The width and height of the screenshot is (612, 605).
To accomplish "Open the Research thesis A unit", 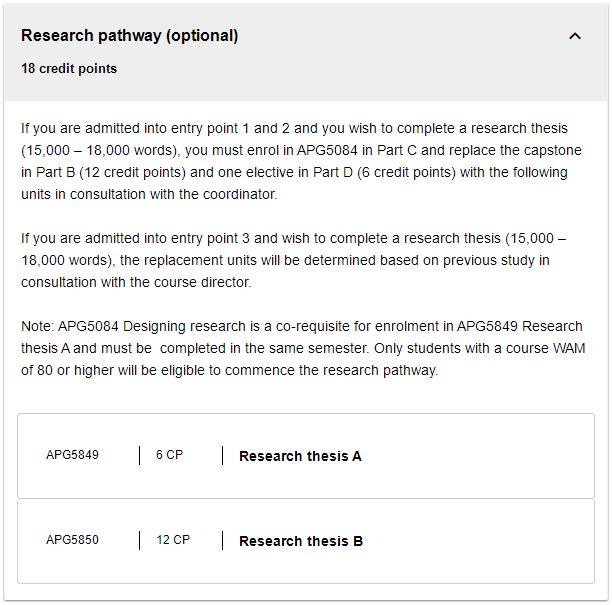I will (x=300, y=456).
